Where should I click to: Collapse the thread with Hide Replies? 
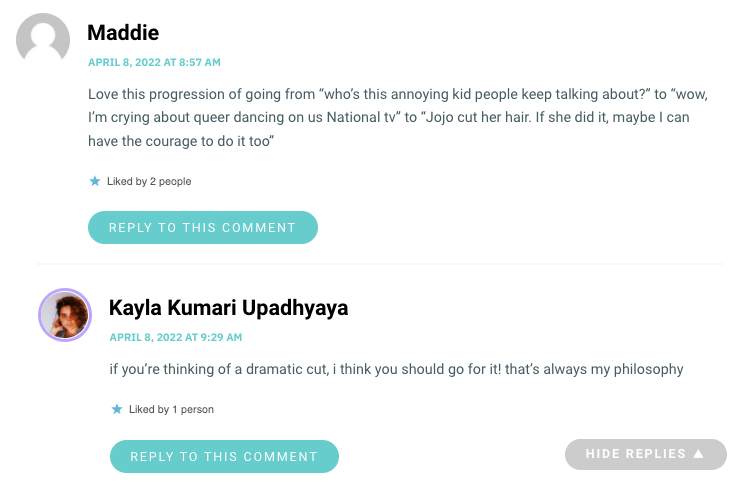pos(646,454)
